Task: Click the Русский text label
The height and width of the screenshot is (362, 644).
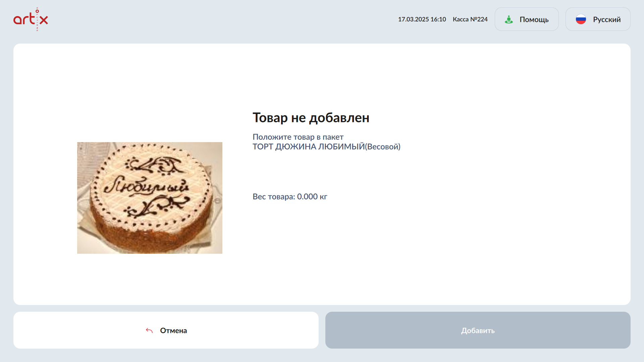Action: pos(606,19)
